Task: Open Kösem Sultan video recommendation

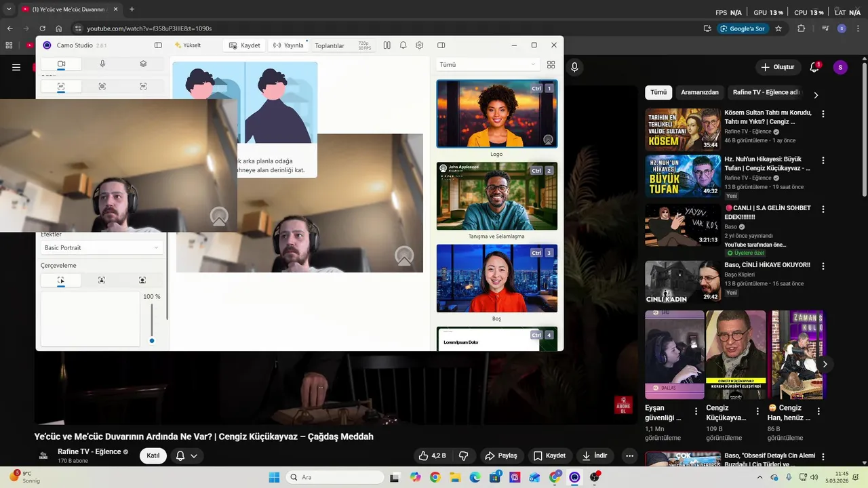Action: 683,129
